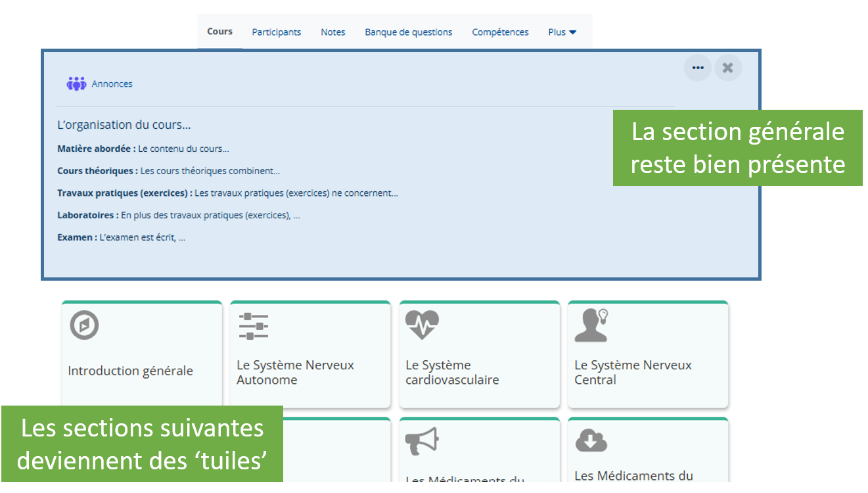
Task: Select the Cours tab
Action: click(219, 31)
